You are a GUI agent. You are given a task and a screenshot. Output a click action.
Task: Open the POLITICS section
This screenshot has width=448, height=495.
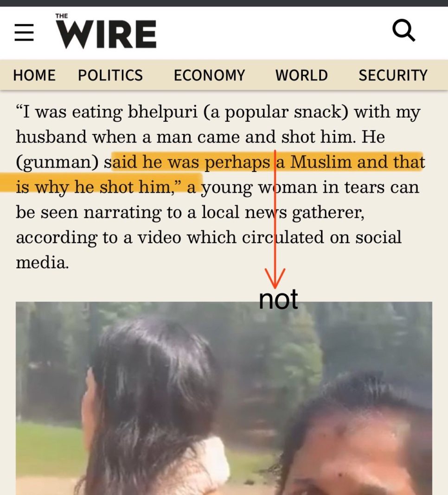pyautogui.click(x=110, y=75)
